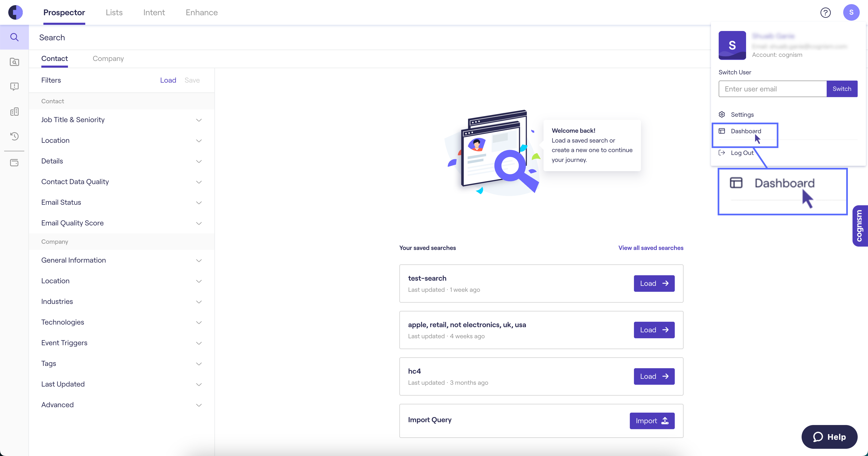Open the saved searches folder icon in sidebar
Image resolution: width=868 pixels, height=456 pixels.
coord(14,62)
